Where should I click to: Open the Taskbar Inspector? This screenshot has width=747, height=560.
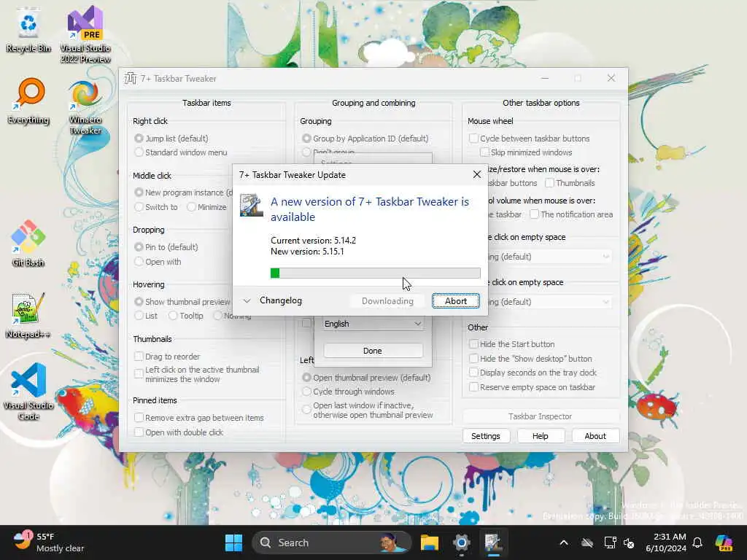pos(541,416)
